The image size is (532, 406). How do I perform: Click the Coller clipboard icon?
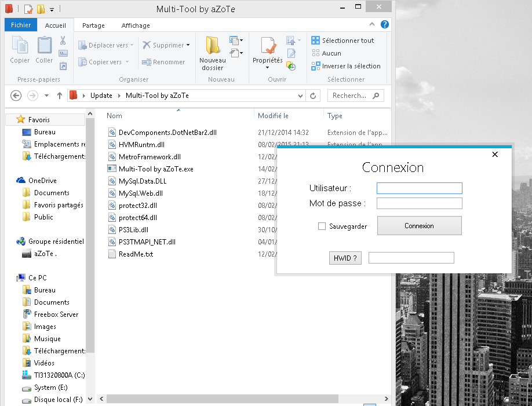(x=45, y=45)
